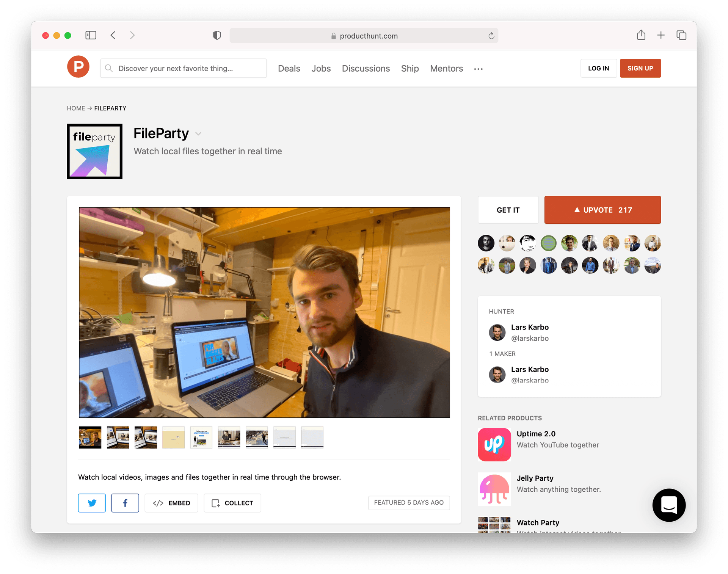
Task: View Lars Karbo's hunter avatar
Action: pyautogui.click(x=497, y=332)
